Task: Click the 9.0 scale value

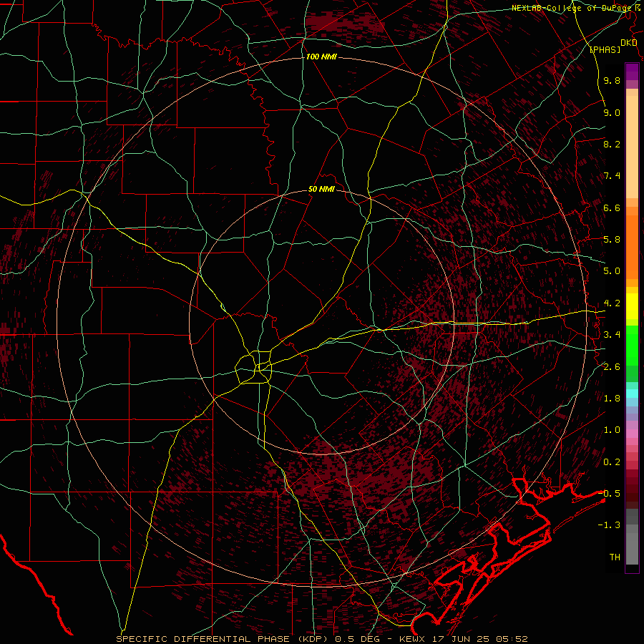Action: click(x=612, y=112)
